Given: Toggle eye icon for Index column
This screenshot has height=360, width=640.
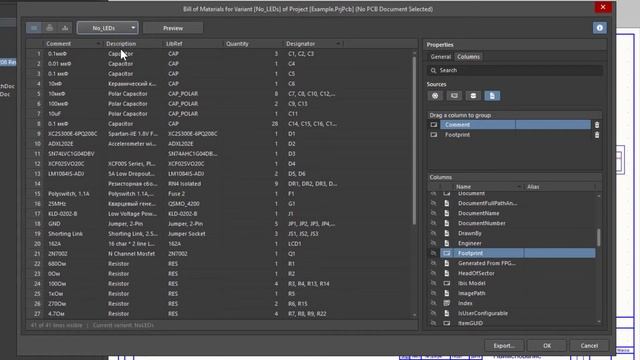Looking at the screenshot, I should click(433, 303).
